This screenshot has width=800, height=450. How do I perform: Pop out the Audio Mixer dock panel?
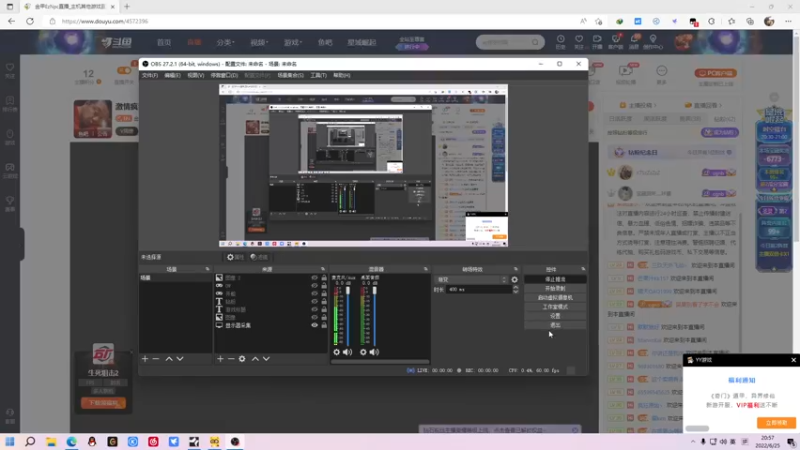[x=426, y=269]
